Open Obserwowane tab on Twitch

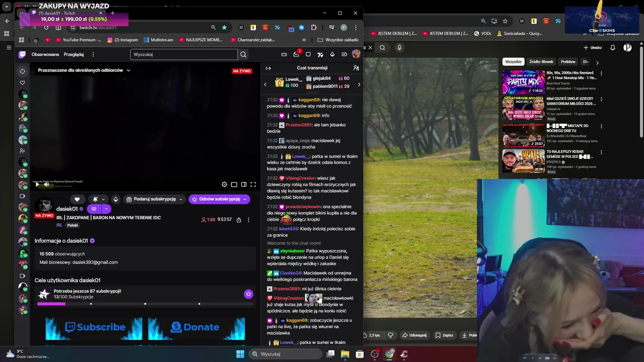coord(45,54)
